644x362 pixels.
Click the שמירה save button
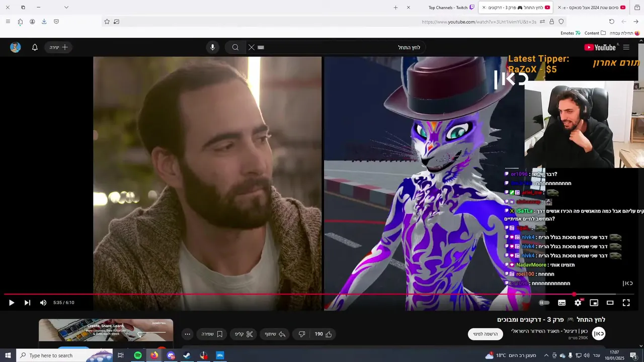(212, 334)
